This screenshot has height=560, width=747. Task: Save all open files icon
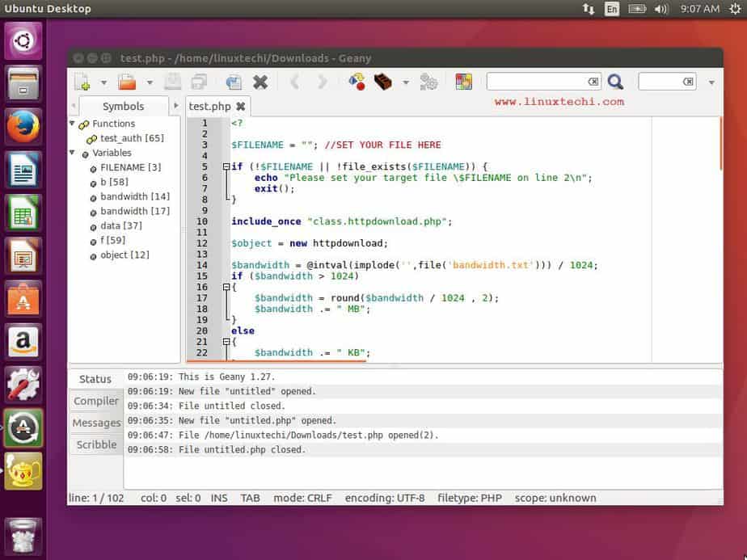(199, 82)
